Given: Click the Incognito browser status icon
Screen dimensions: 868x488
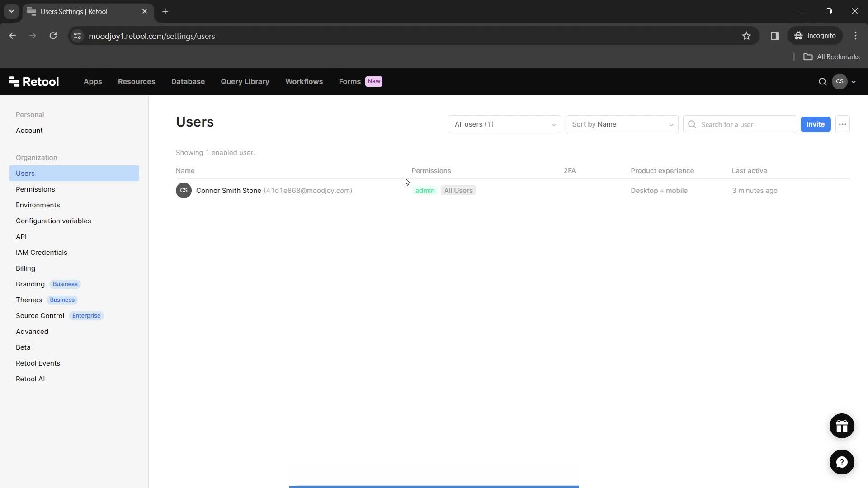Looking at the screenshot, I should pos(799,36).
